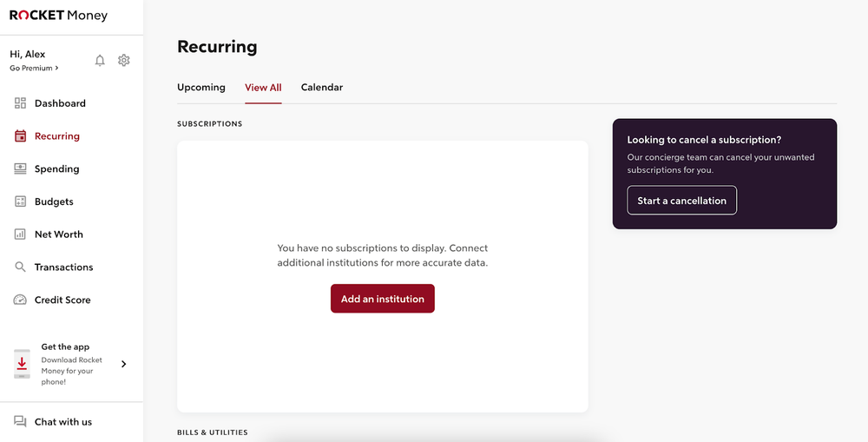Click the Transactions magnifier icon
The height and width of the screenshot is (442, 868).
(21, 267)
